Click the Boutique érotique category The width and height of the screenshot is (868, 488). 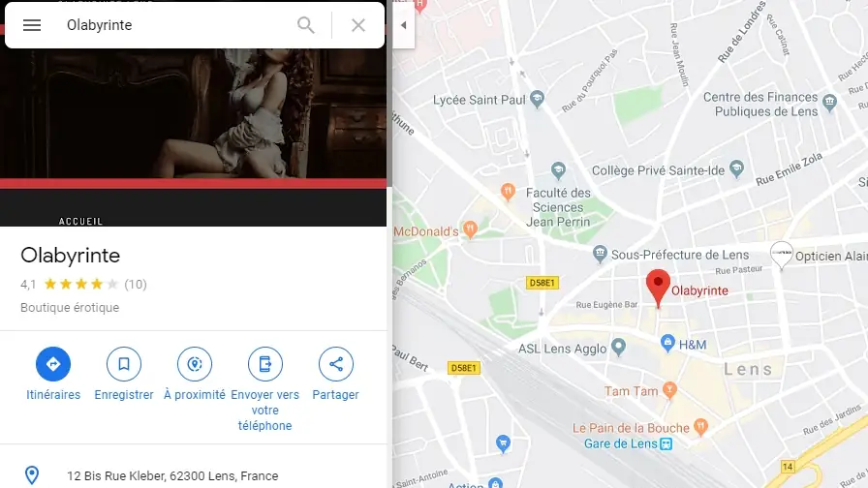70,308
